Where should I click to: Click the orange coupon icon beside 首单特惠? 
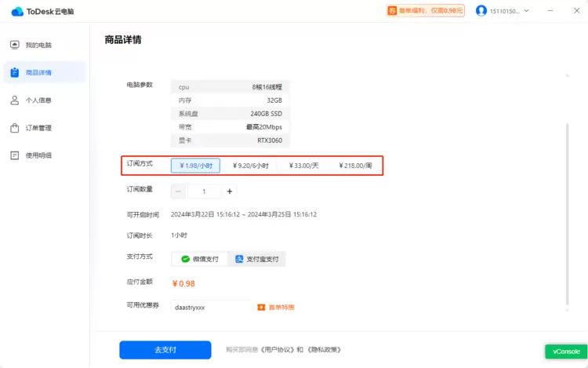[262, 308]
